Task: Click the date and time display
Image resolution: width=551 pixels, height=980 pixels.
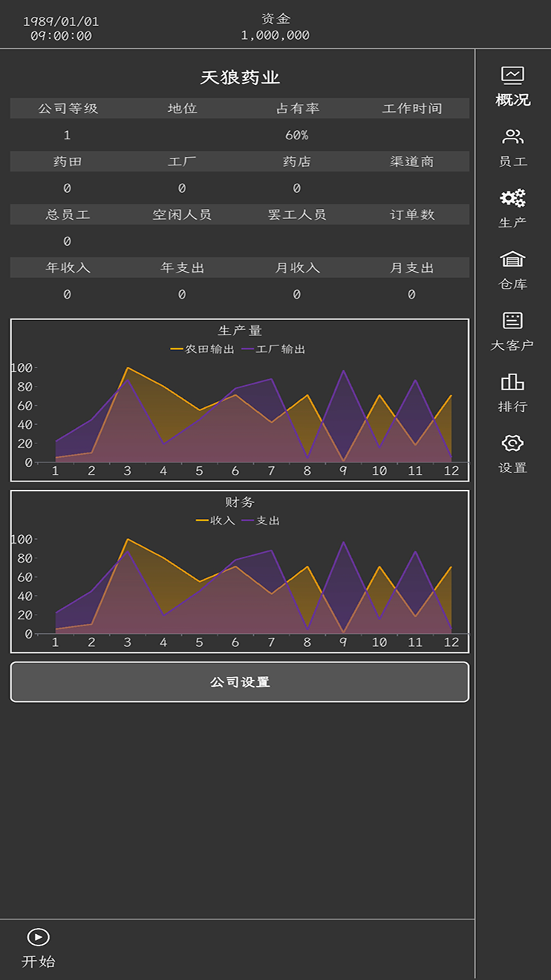Action: click(x=61, y=28)
